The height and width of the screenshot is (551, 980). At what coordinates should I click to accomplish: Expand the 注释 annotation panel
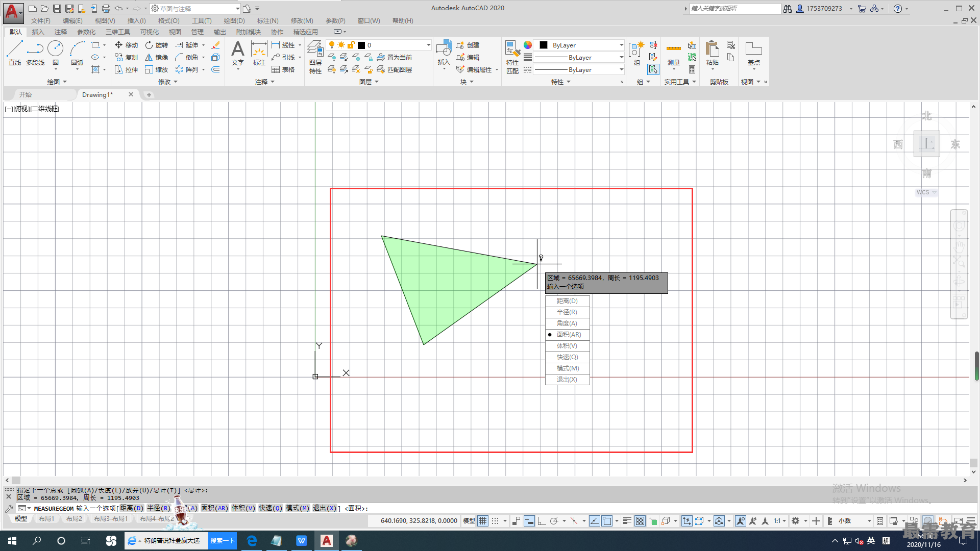(265, 82)
